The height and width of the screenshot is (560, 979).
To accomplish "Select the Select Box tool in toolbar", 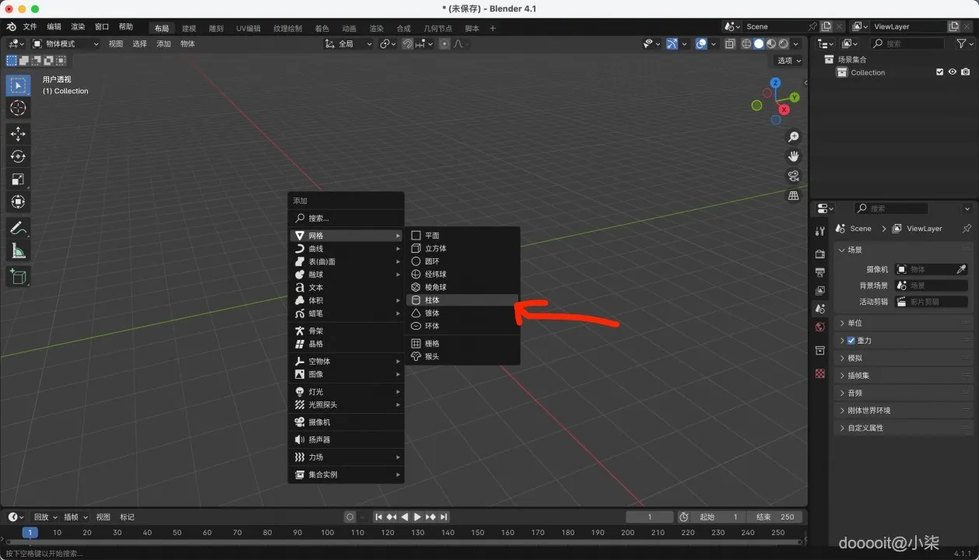I will 18,85.
